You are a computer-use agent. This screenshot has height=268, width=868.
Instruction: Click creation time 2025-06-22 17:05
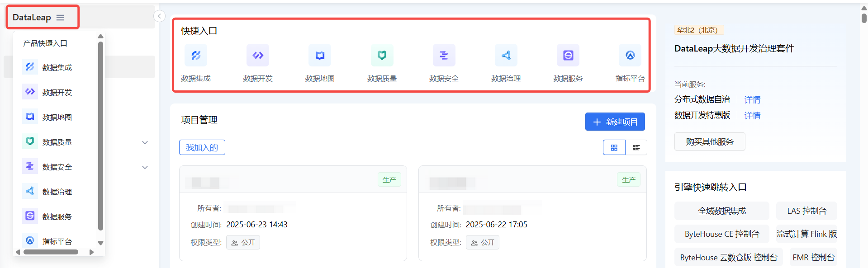pyautogui.click(x=497, y=225)
